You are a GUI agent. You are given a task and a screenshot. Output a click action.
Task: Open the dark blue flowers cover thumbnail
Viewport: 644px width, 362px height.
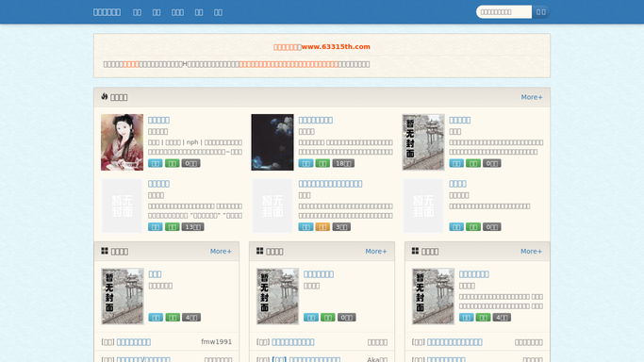pos(272,142)
